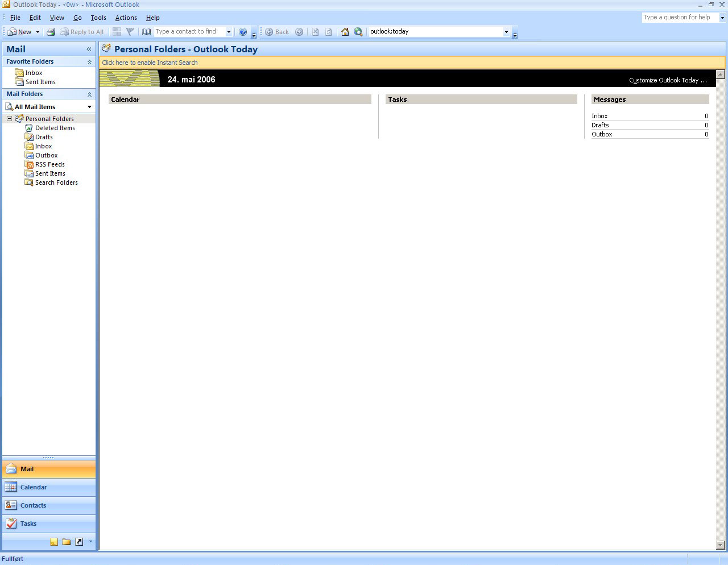Open Configure buttons arrow in navigation pane

click(90, 542)
